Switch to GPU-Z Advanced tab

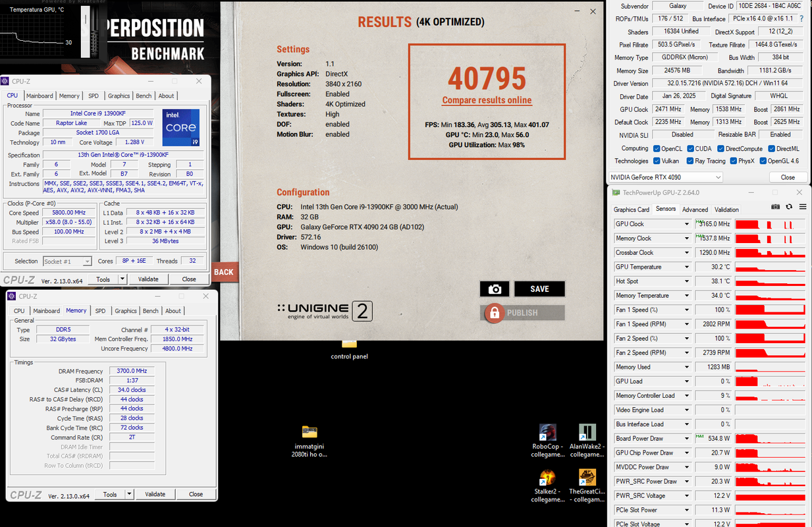695,209
